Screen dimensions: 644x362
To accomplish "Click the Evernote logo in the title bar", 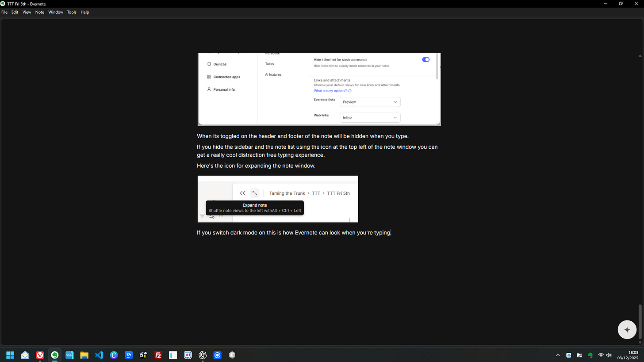I will (3, 4).
